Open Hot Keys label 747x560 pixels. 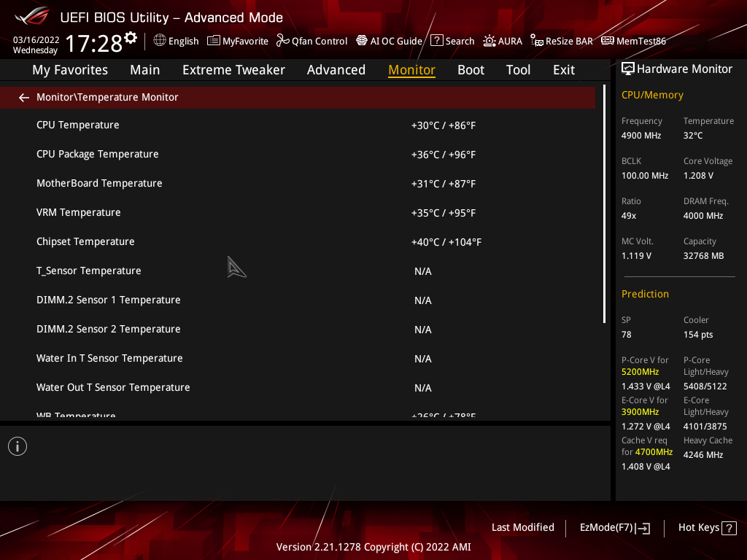(x=698, y=528)
